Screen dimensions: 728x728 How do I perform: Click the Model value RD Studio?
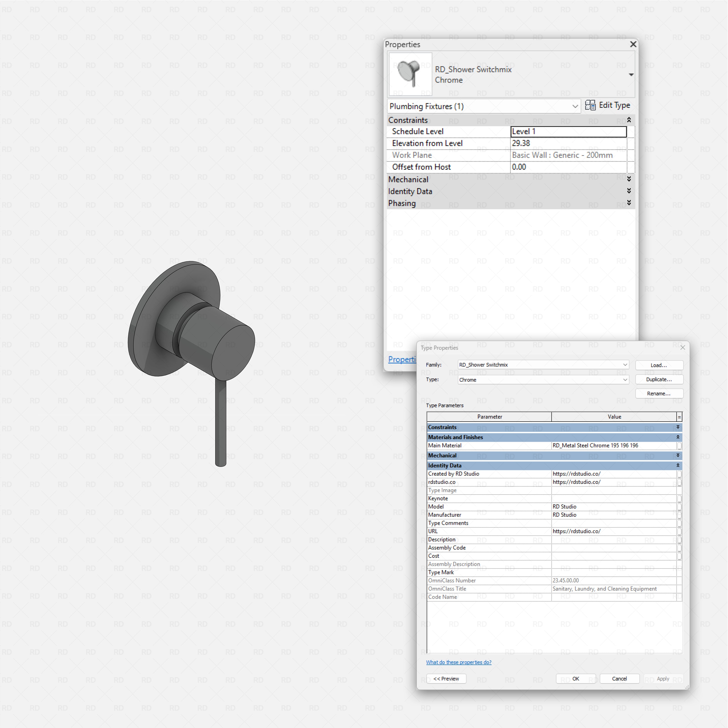(614, 507)
